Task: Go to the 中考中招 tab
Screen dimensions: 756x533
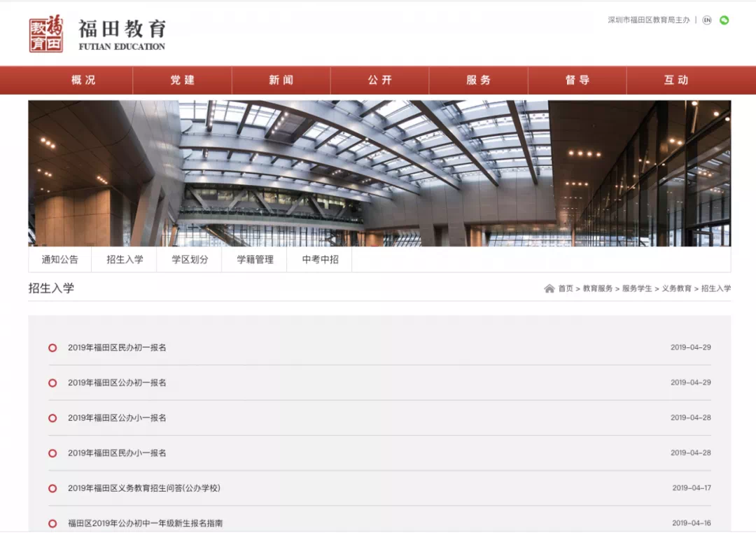Action: (320, 260)
